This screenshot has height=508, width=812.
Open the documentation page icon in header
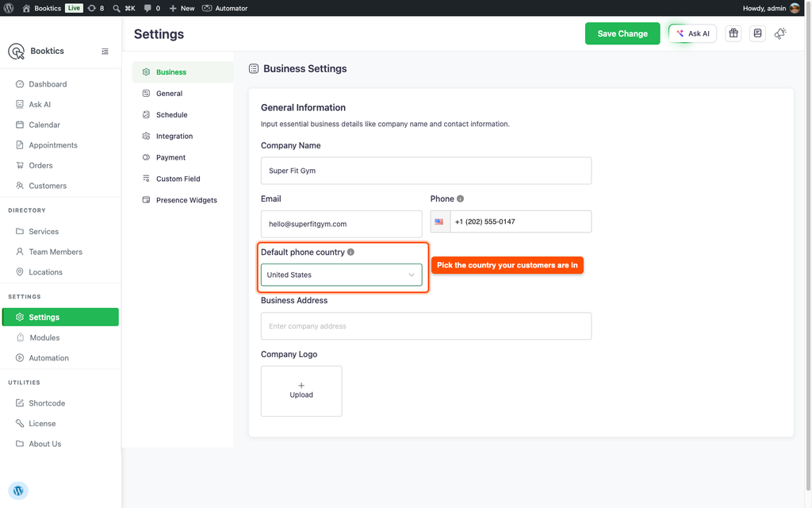tap(757, 33)
